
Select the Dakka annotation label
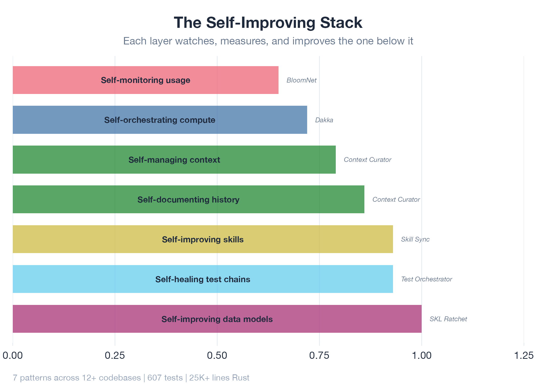click(324, 120)
